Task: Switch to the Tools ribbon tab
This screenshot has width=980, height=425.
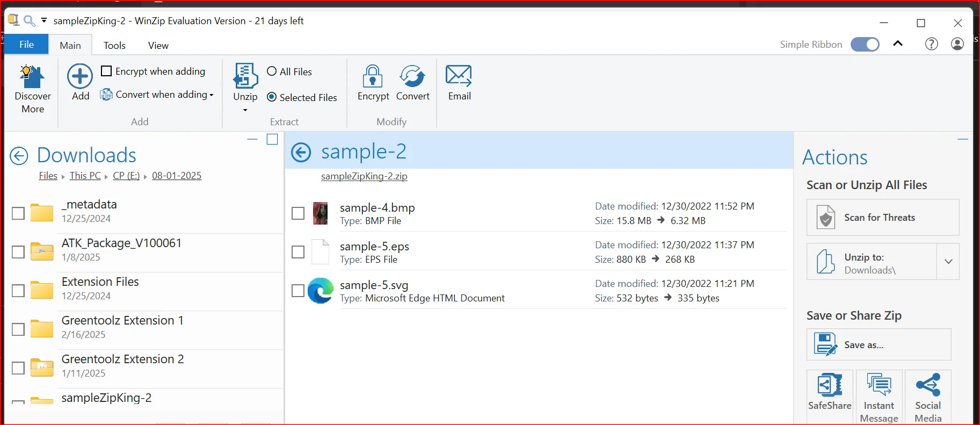Action: pos(114,45)
